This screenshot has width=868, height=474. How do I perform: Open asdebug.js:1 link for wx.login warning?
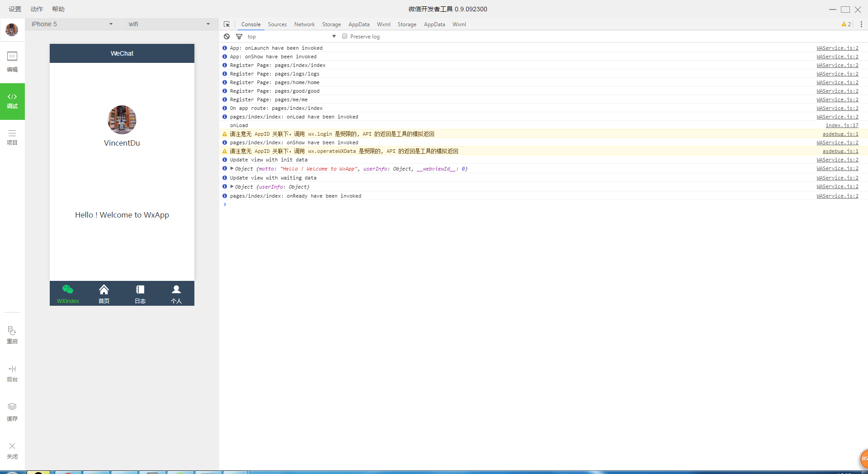[x=840, y=134]
